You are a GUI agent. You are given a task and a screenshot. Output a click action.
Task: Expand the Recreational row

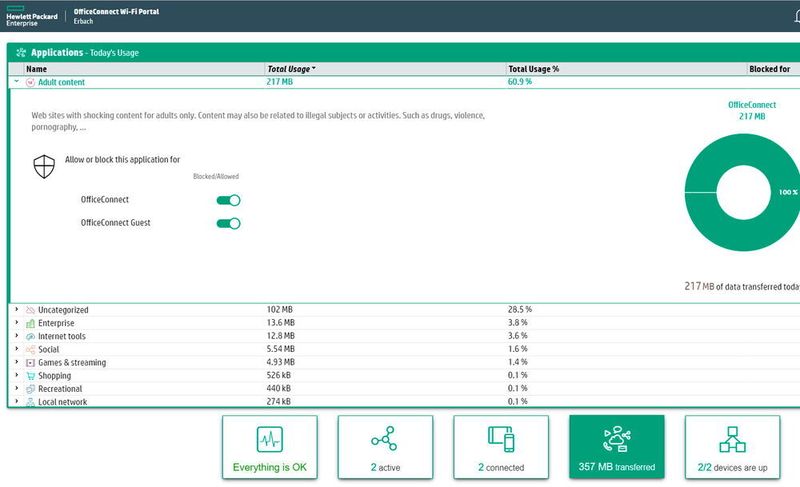tap(16, 389)
